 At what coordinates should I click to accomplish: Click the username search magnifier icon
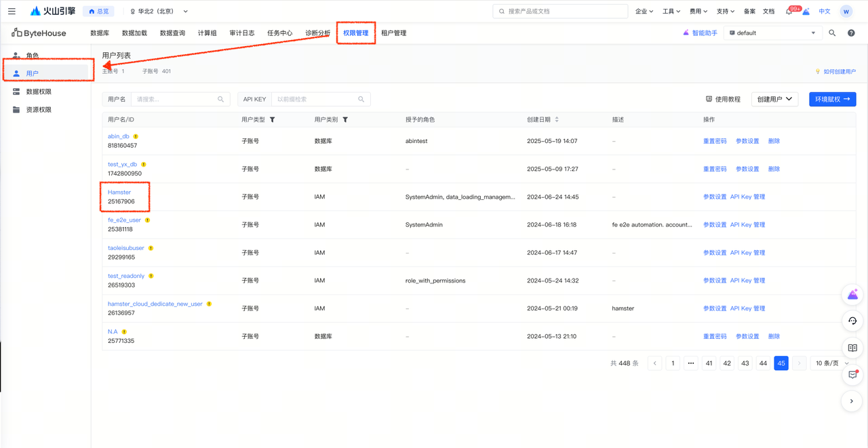[221, 99]
